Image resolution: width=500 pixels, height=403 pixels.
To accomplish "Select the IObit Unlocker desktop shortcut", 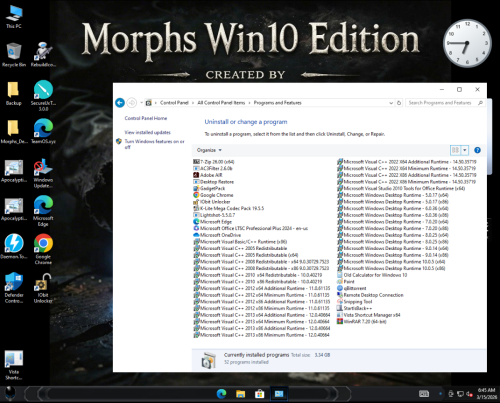I will [x=43, y=288].
